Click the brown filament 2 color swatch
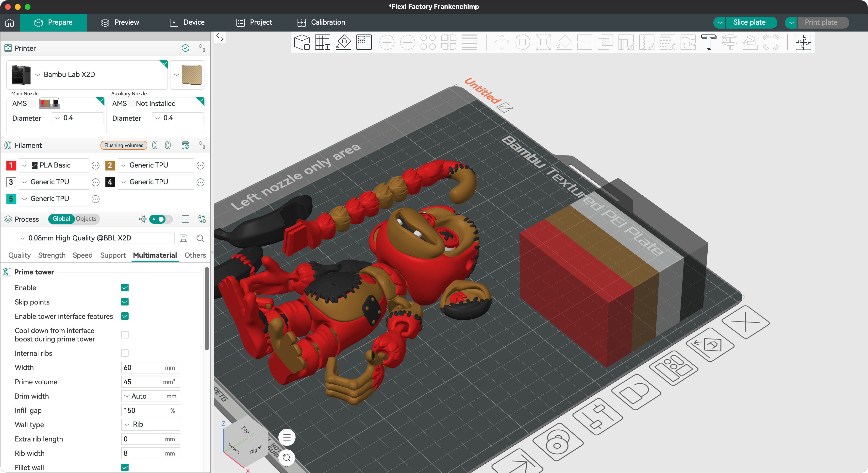 pos(110,166)
